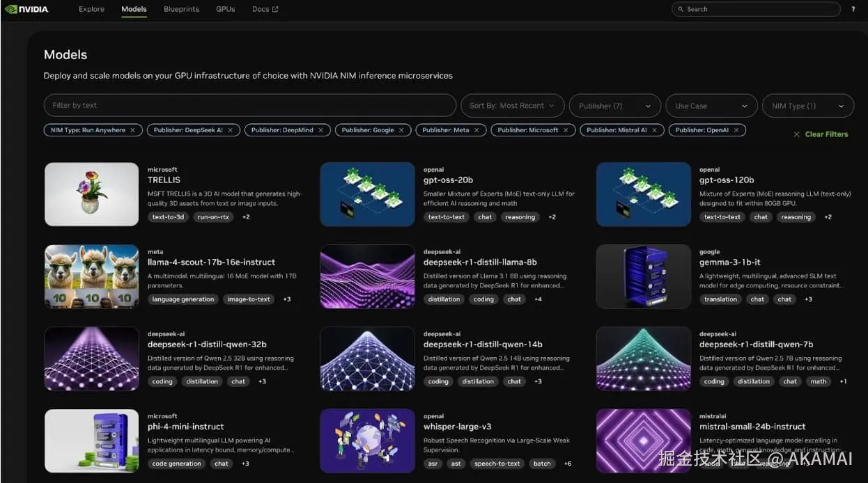This screenshot has width=868, height=483.
Task: Open the TRELLIS model thumbnail
Action: pos(91,194)
